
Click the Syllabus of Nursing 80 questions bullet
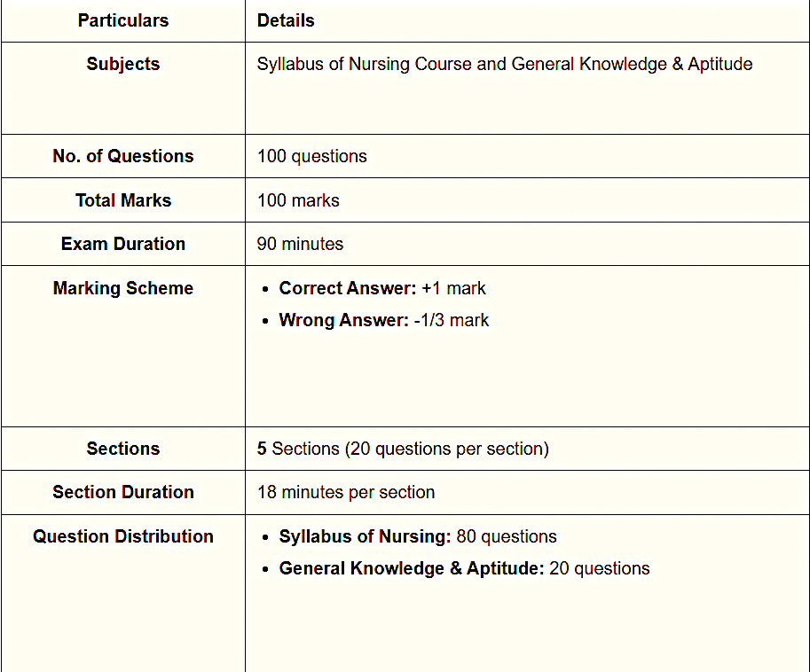[x=417, y=536]
